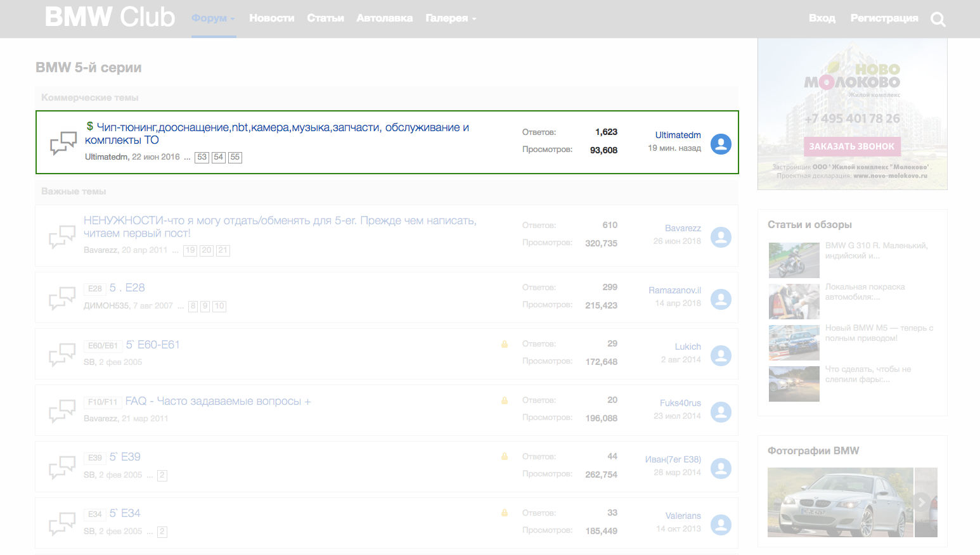Click lock icon on FAQ thread
980x555 pixels.
(505, 400)
